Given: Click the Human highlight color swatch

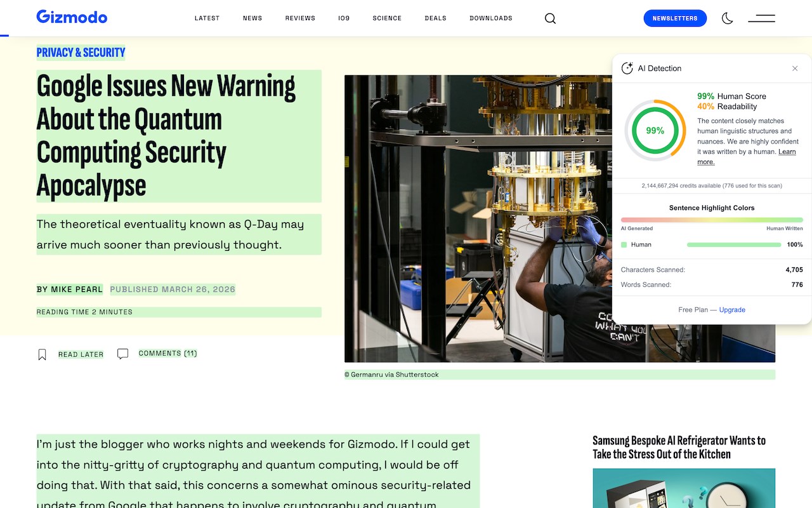Looking at the screenshot, I should tap(624, 244).
